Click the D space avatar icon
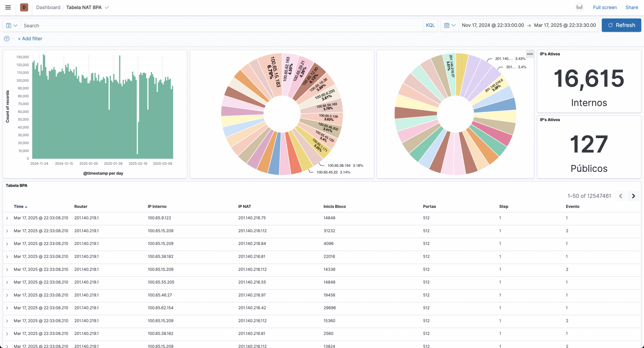Screen dimensions: 644x348 coord(24,7)
